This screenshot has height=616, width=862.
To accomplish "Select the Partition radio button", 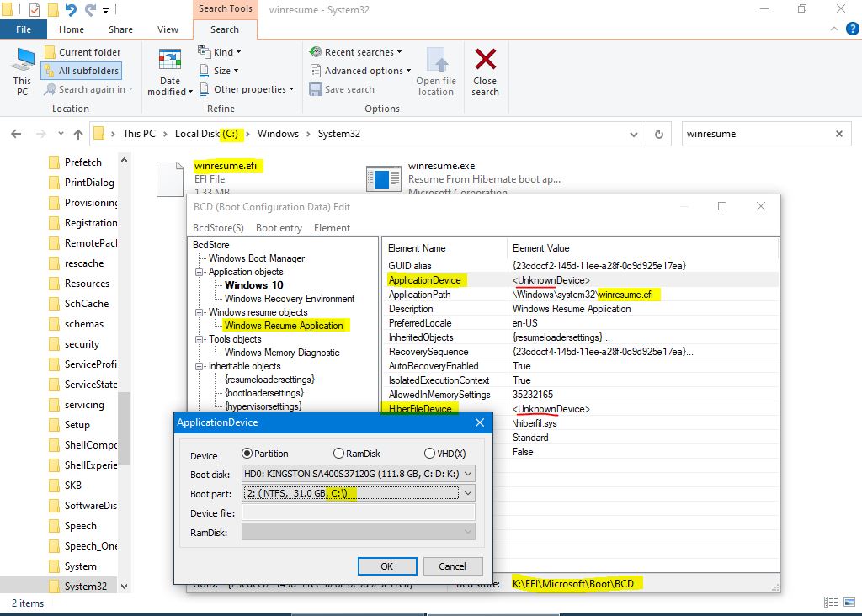I will pyautogui.click(x=247, y=454).
